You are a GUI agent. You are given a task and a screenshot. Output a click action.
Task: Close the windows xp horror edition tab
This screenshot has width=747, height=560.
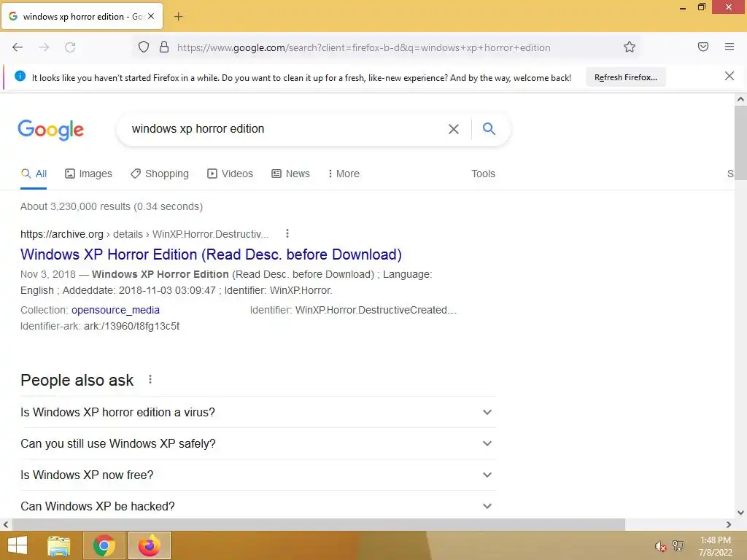151,16
